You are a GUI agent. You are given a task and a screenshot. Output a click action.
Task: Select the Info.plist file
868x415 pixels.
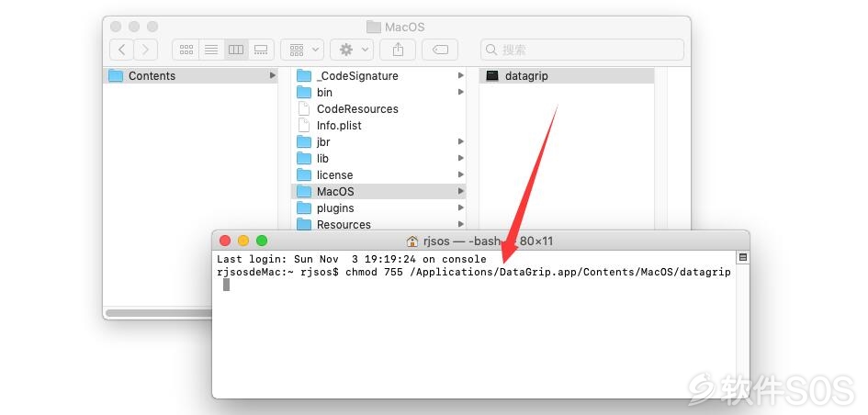(x=378, y=126)
